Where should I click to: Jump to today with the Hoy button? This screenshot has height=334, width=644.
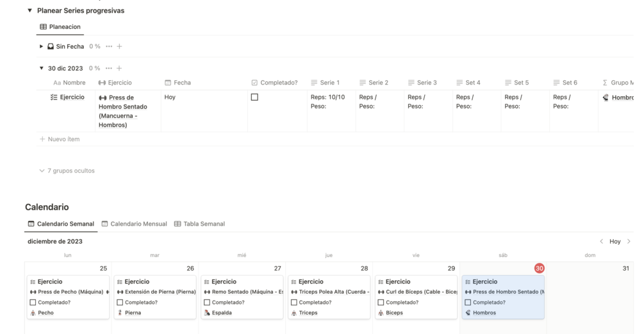coord(615,242)
